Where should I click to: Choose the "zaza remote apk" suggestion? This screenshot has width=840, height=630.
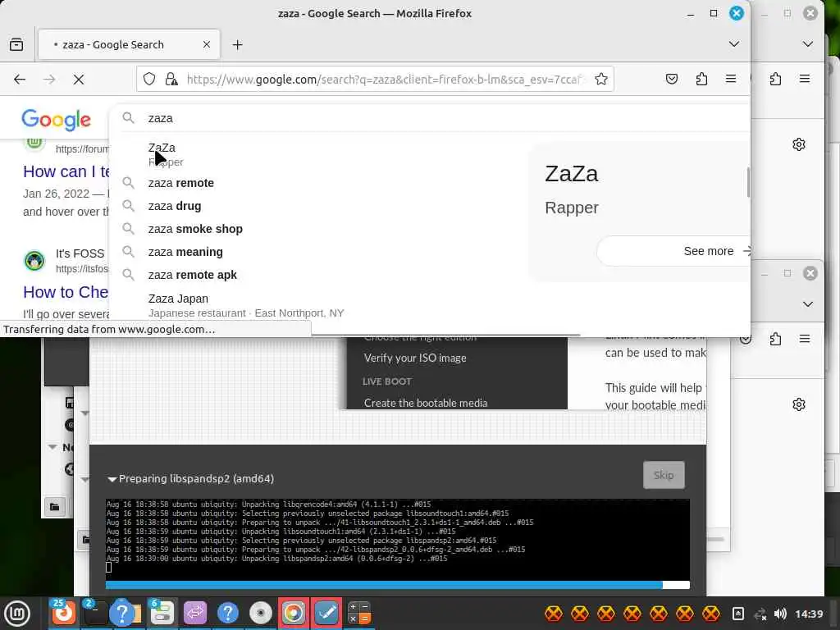tap(316, 275)
